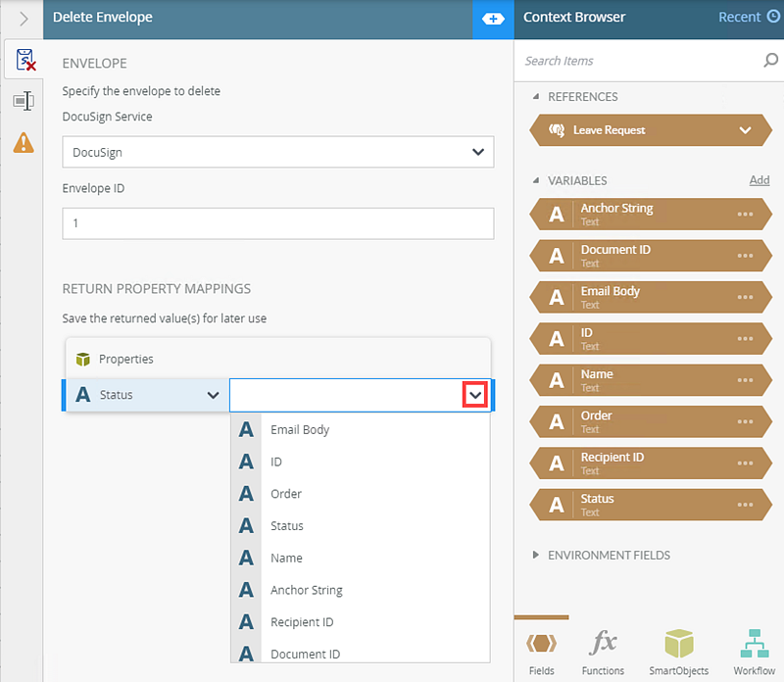
Task: Open the Functions tab in Context Browser
Action: (603, 650)
